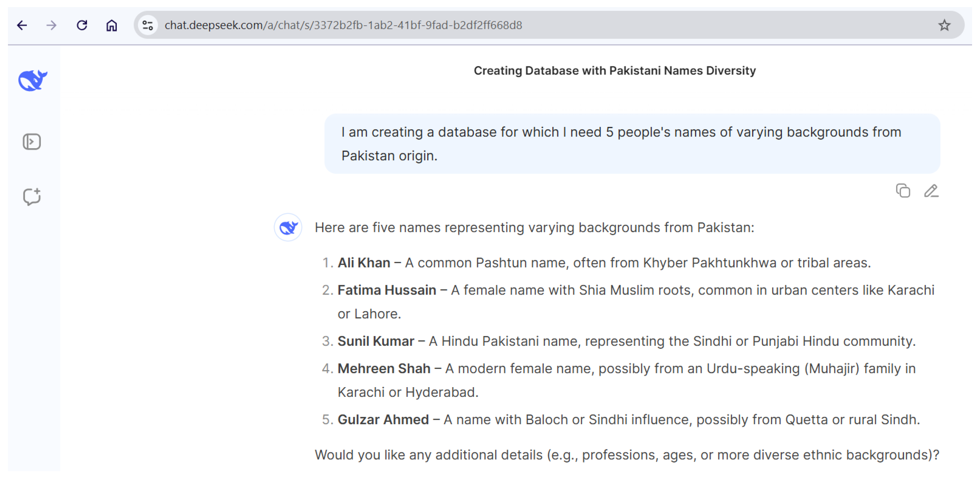Open site information icon in address bar
Image resolution: width=980 pixels, height=477 pixels.
click(147, 26)
